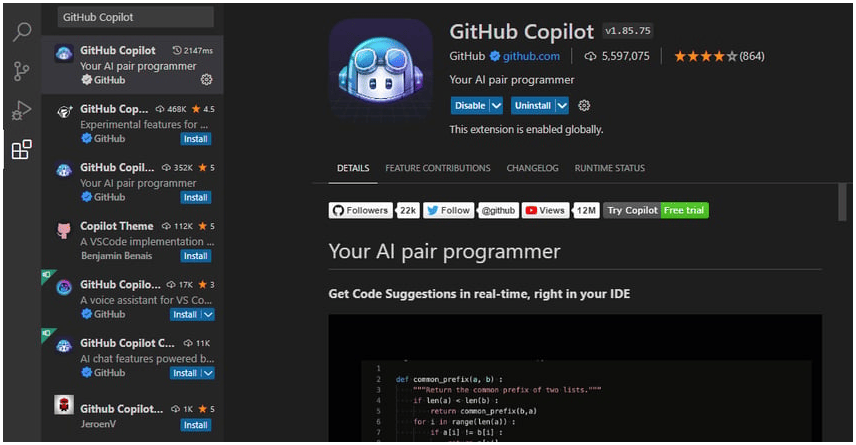Open the Run and Debug view
Image resolution: width=856 pixels, height=445 pixels.
tap(22, 110)
